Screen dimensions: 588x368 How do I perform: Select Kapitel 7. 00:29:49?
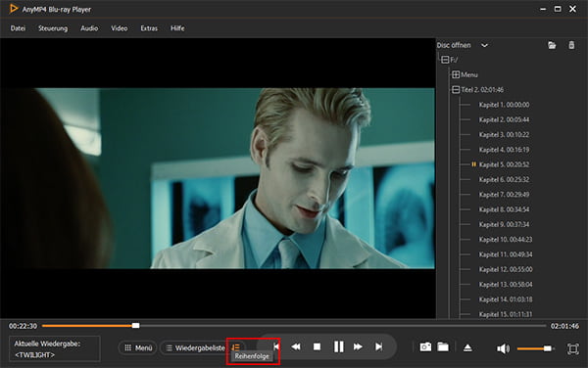504,195
